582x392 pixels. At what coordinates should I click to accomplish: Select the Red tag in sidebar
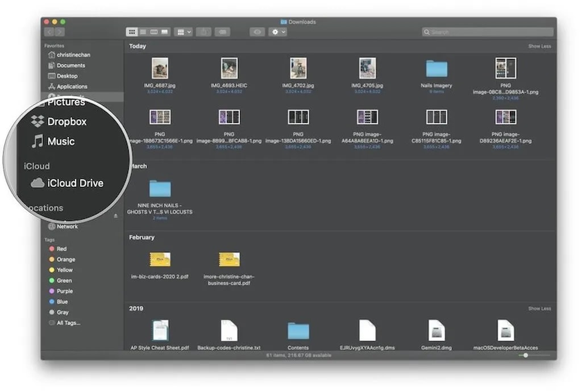(x=61, y=249)
